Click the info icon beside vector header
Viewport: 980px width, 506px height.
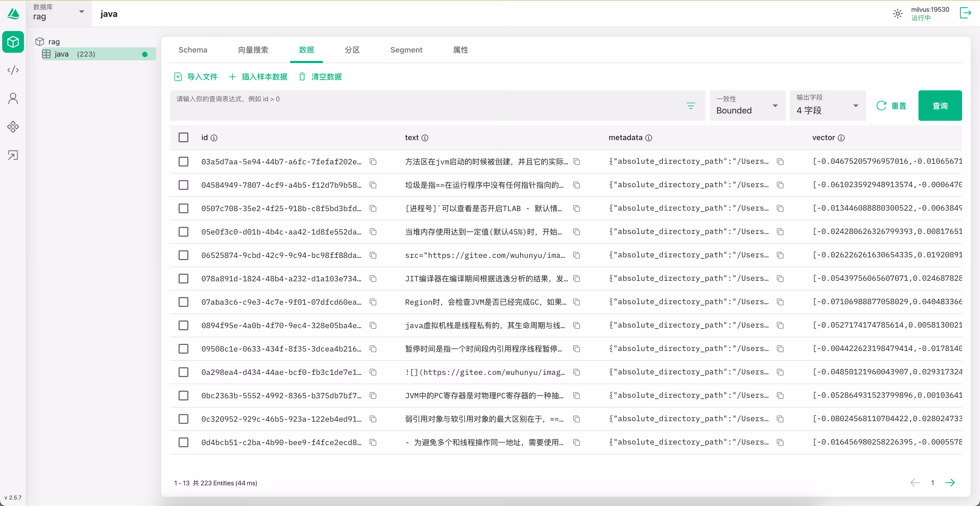[x=841, y=138]
